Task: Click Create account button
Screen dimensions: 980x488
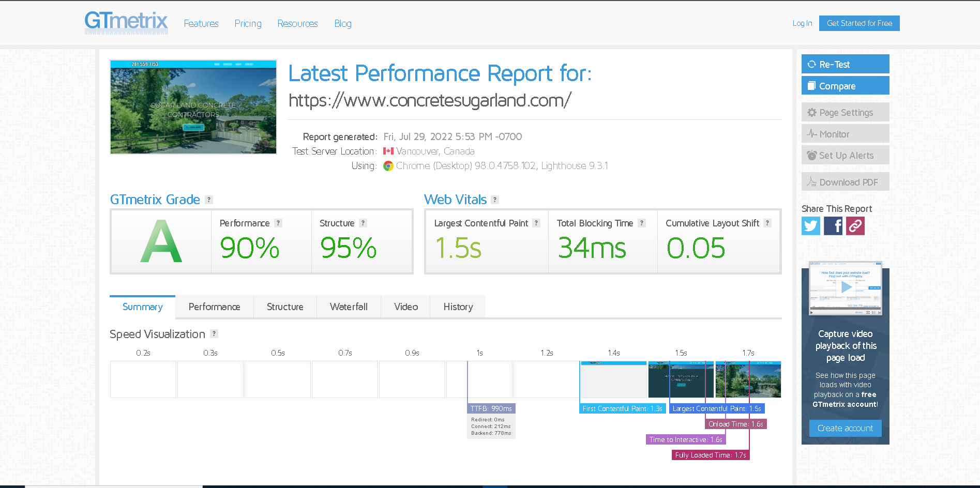Action: (846, 428)
